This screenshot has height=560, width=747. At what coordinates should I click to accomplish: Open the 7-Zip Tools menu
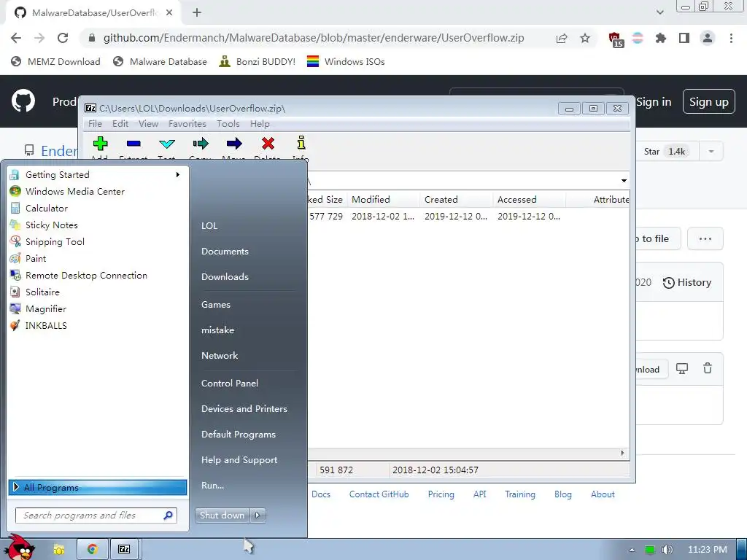[228, 124]
